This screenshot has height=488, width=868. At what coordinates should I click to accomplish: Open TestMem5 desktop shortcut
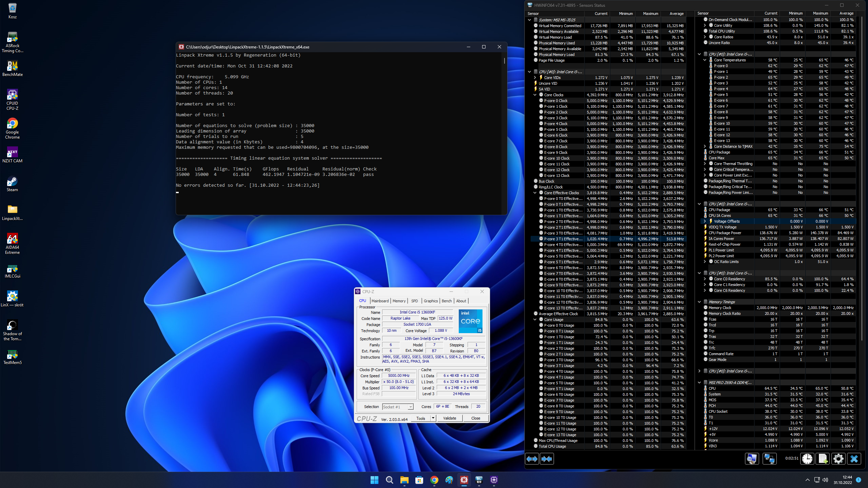click(13, 357)
